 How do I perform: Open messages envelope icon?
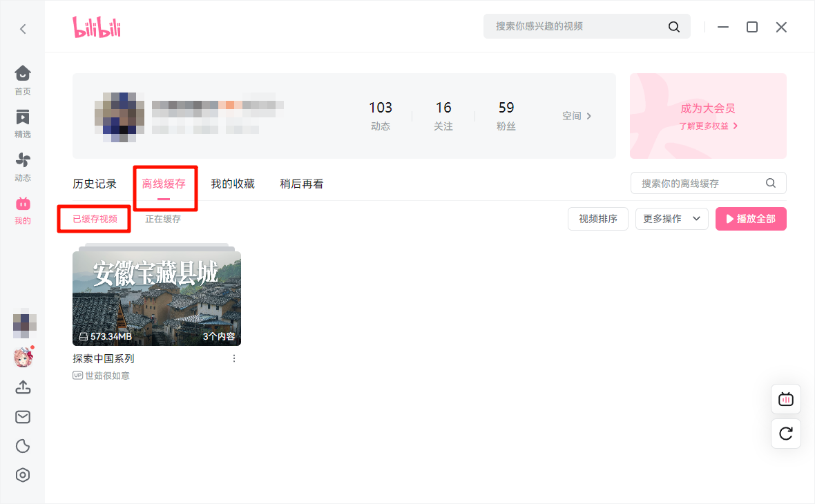coord(23,417)
